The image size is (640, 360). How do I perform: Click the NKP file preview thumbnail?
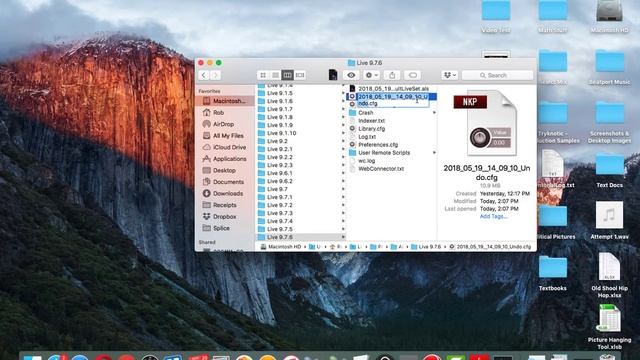[x=486, y=123]
